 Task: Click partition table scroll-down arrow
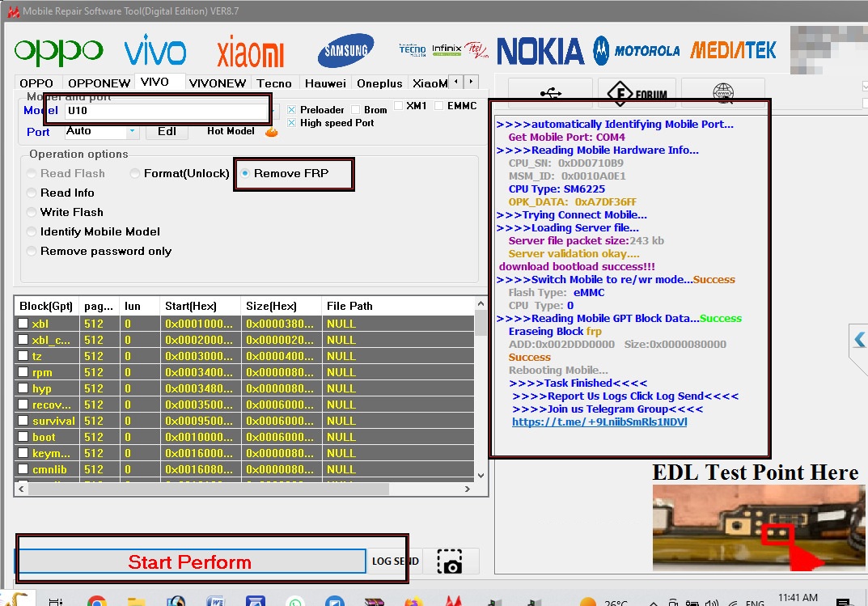(481, 476)
